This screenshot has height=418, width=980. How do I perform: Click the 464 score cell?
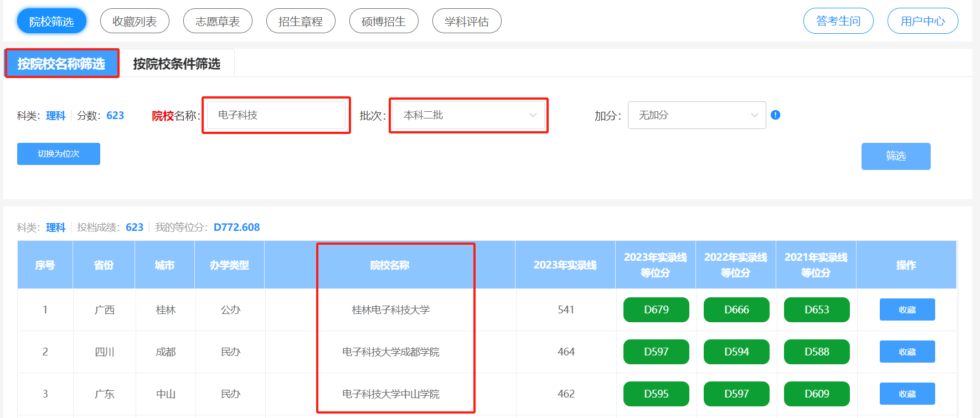coord(566,352)
